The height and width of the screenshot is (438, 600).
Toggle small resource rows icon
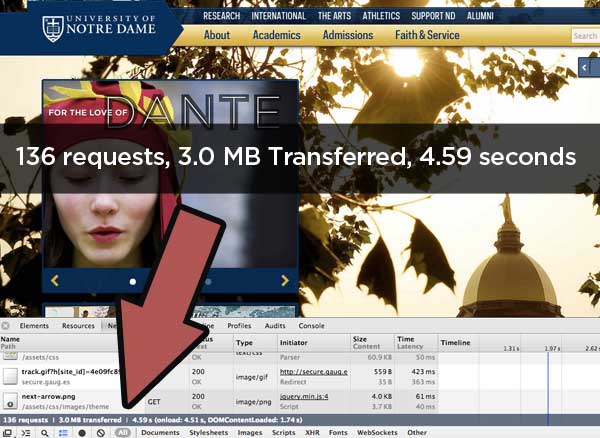[x=63, y=433]
